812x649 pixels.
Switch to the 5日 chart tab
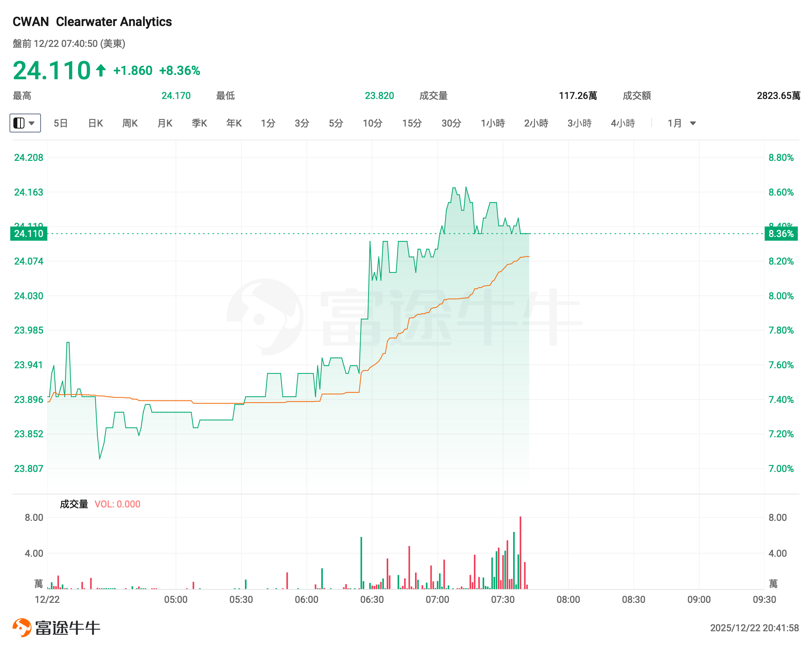click(x=61, y=123)
